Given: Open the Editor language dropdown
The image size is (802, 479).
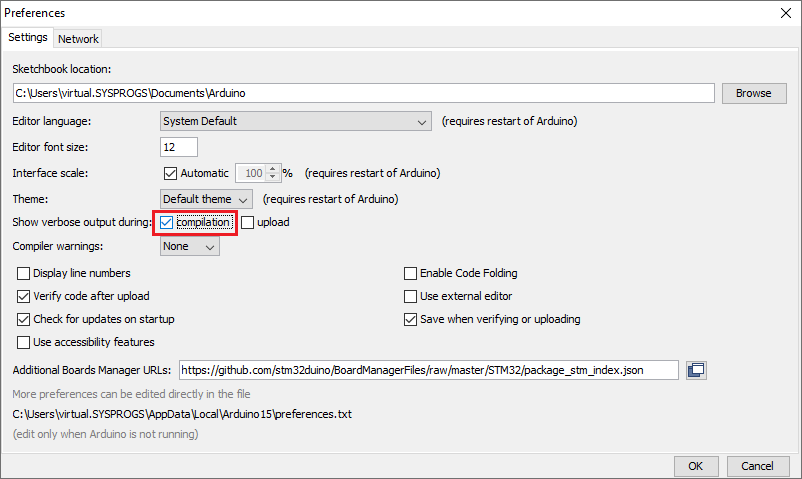Looking at the screenshot, I should point(296,121).
